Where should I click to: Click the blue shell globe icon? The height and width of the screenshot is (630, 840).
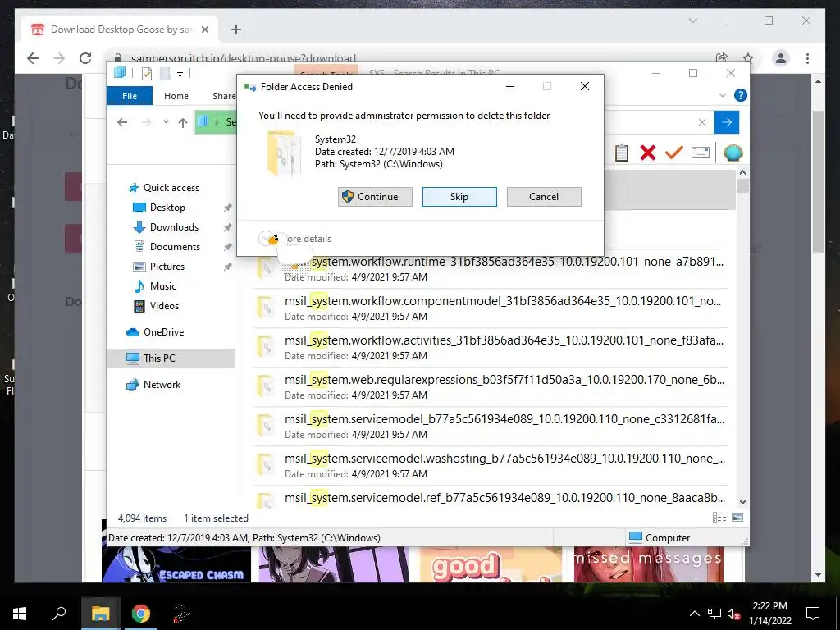[x=733, y=153]
